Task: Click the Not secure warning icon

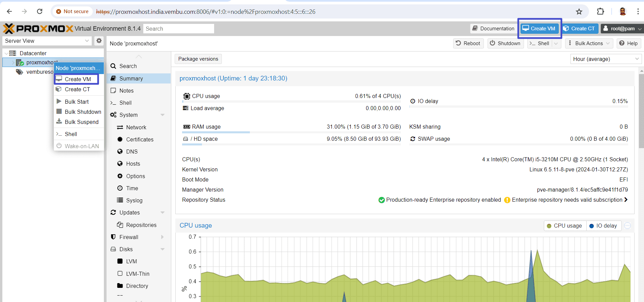Action: [59, 11]
